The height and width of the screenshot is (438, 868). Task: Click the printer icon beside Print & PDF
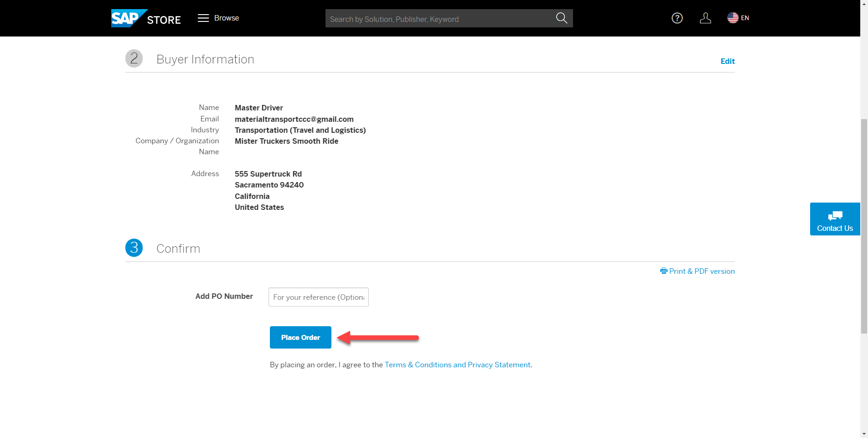[664, 271]
